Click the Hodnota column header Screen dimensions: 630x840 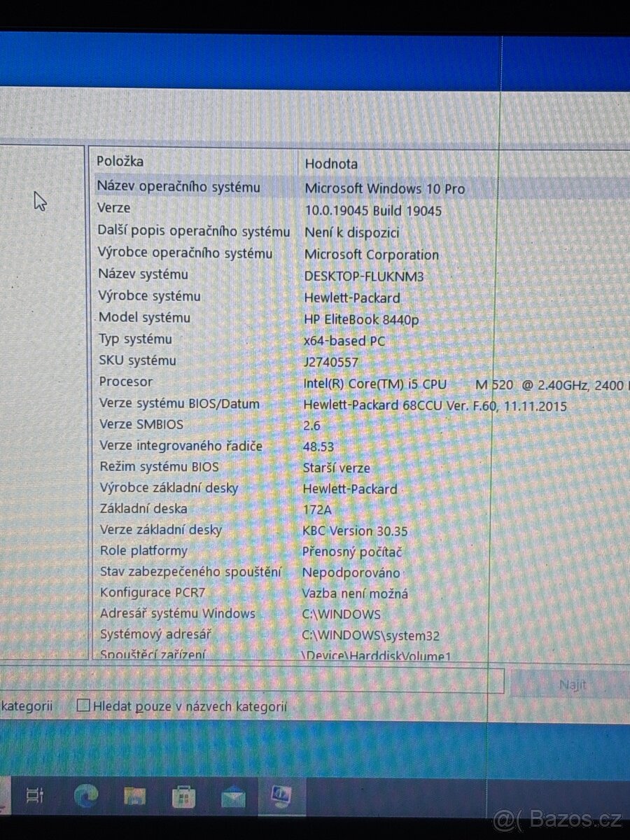point(331,164)
